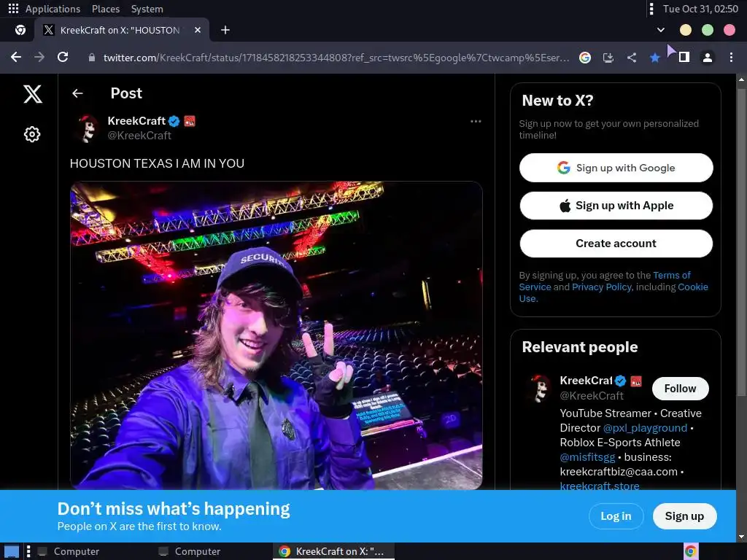
Task: Click the browser back arrow
Action: pyautogui.click(x=16, y=57)
